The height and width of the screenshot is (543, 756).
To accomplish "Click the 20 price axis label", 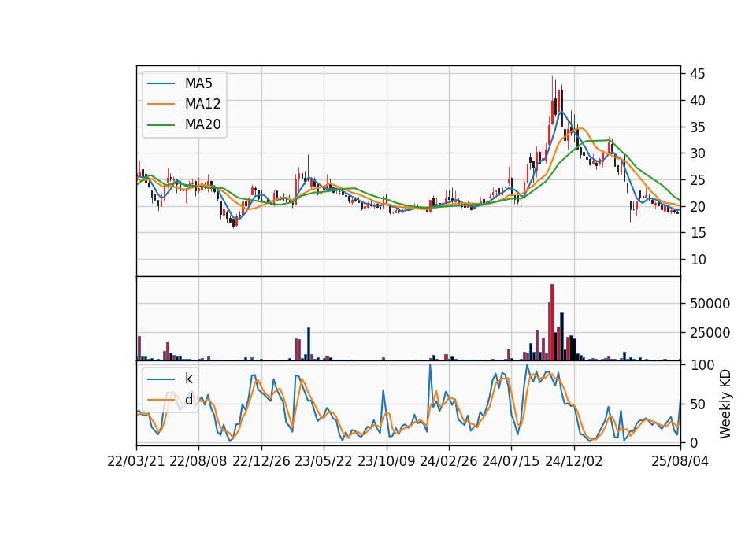I will pos(698,207).
